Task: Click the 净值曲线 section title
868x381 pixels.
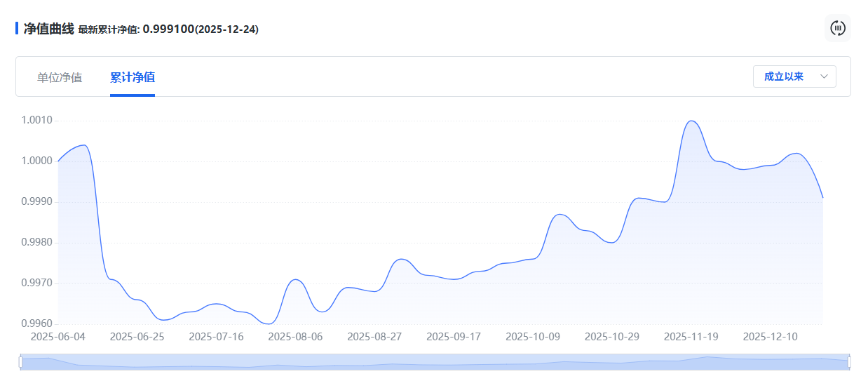Action: (x=48, y=29)
